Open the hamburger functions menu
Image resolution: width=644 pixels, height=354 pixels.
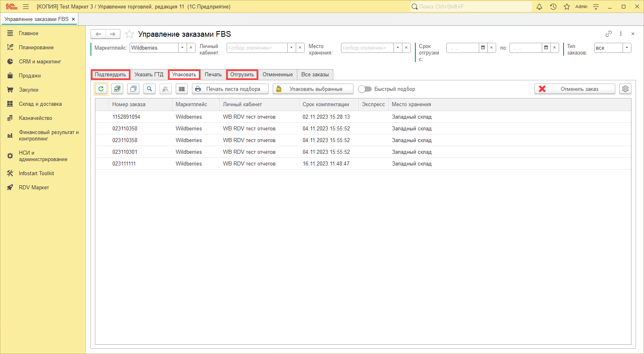26,6
